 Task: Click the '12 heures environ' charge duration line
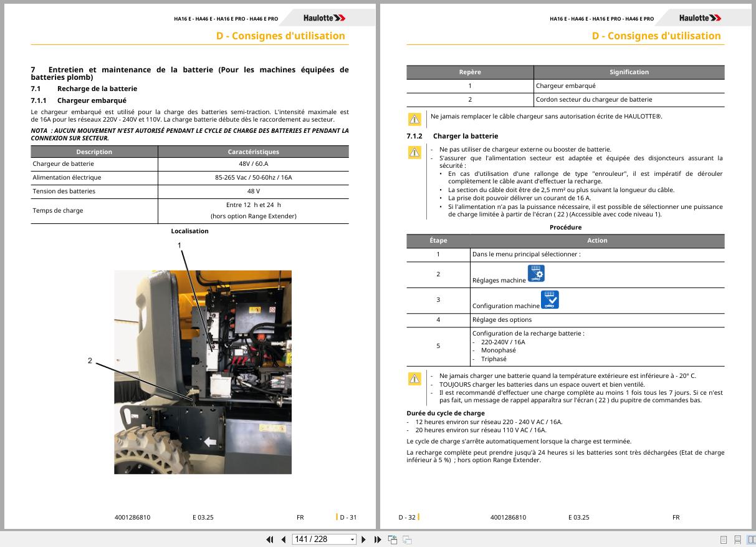point(489,422)
